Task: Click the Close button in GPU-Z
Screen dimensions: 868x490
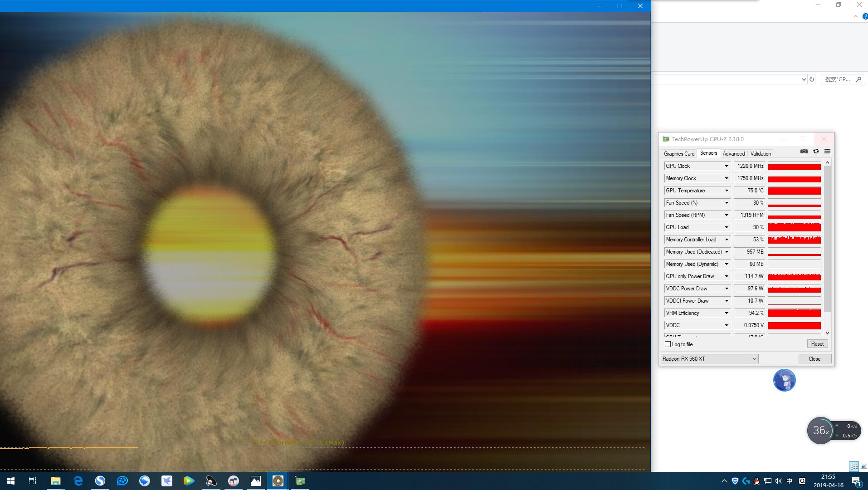Action: [814, 359]
